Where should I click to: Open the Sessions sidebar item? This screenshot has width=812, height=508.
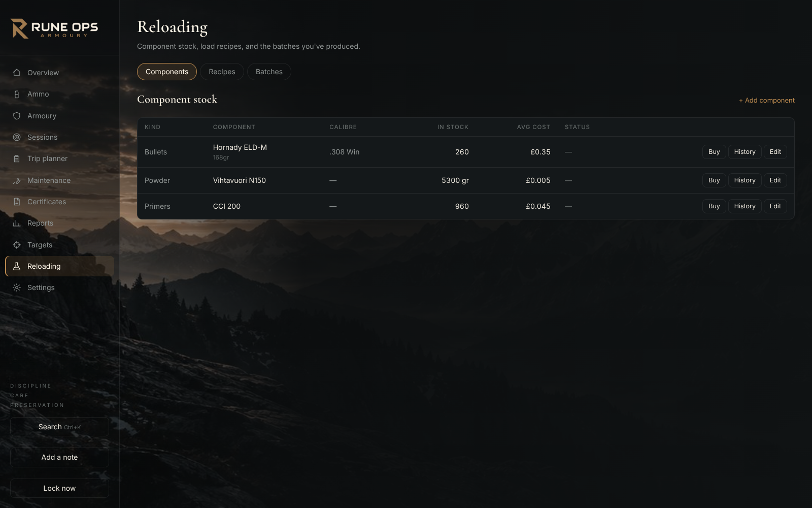tap(59, 137)
